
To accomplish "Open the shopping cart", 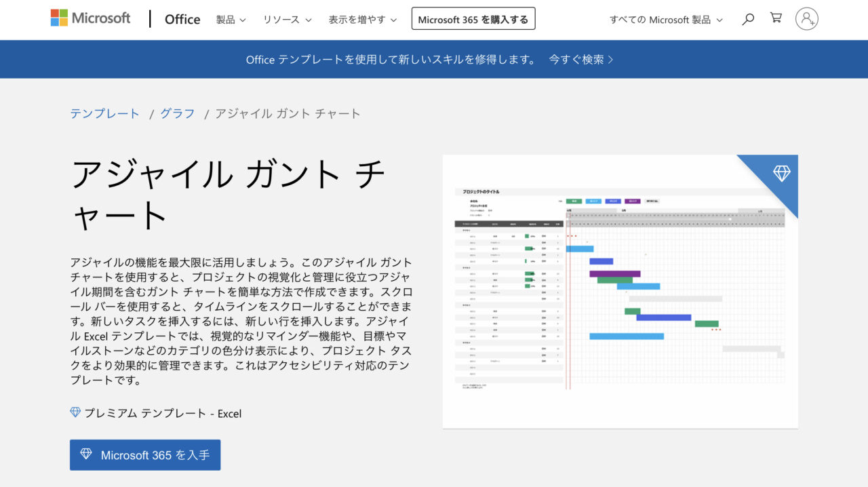I will click(776, 18).
